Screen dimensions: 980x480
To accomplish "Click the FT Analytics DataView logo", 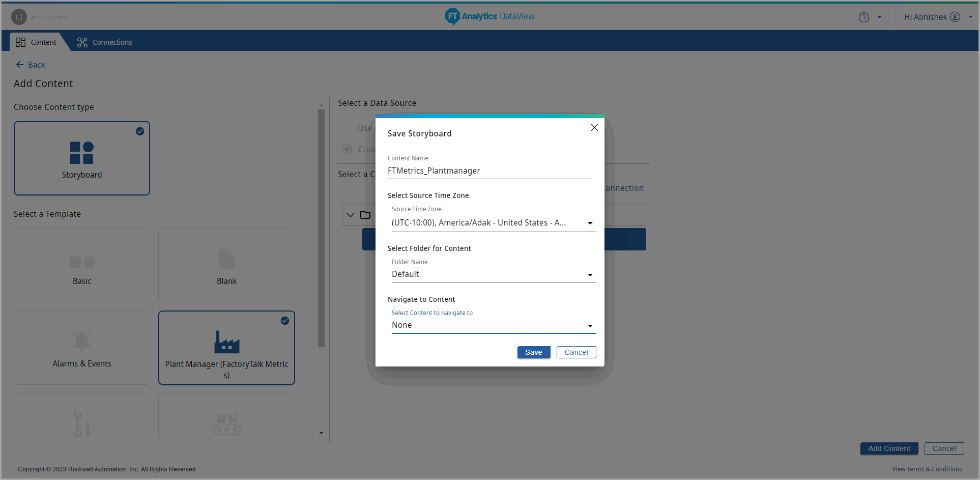I will click(x=489, y=16).
